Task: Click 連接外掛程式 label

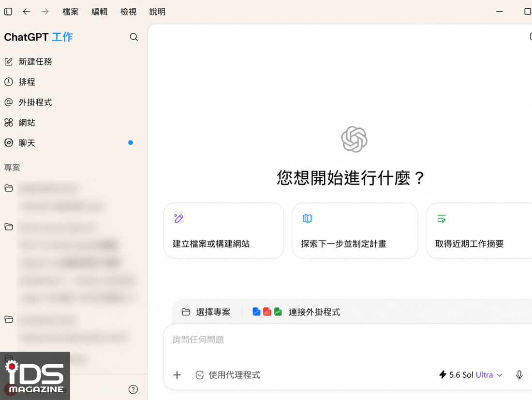Action: (314, 312)
